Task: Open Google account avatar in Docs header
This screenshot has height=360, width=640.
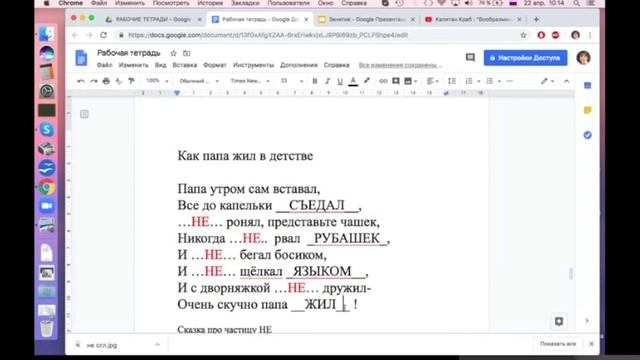Action: coord(583,58)
